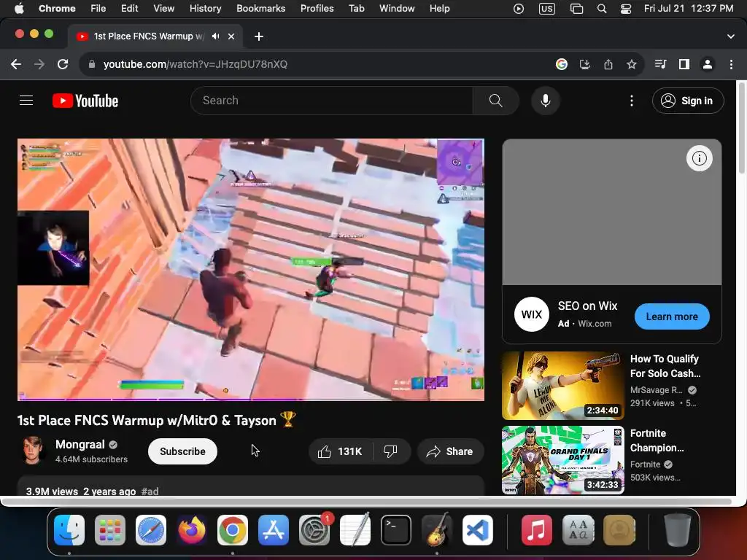Toggle the Chrome side panel

[x=684, y=64]
